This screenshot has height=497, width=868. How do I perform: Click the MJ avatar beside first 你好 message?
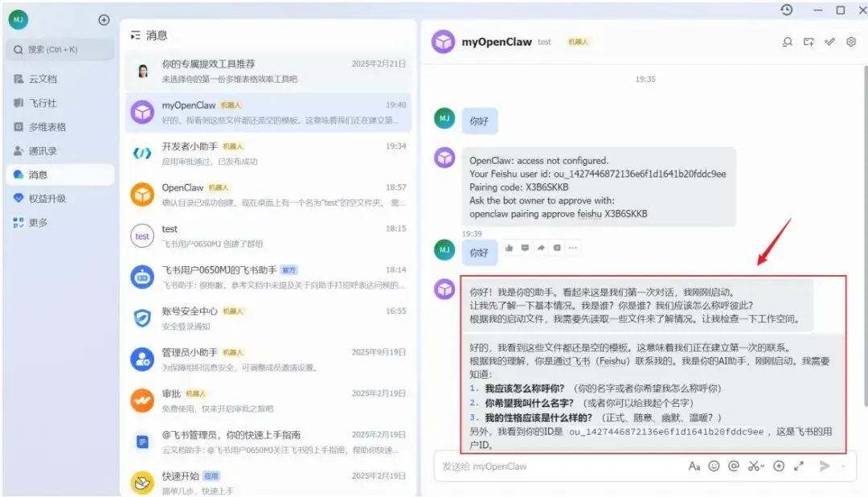point(444,118)
